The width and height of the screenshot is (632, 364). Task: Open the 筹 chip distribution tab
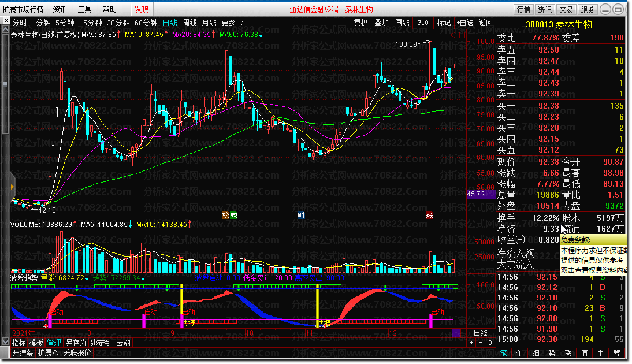click(616, 353)
